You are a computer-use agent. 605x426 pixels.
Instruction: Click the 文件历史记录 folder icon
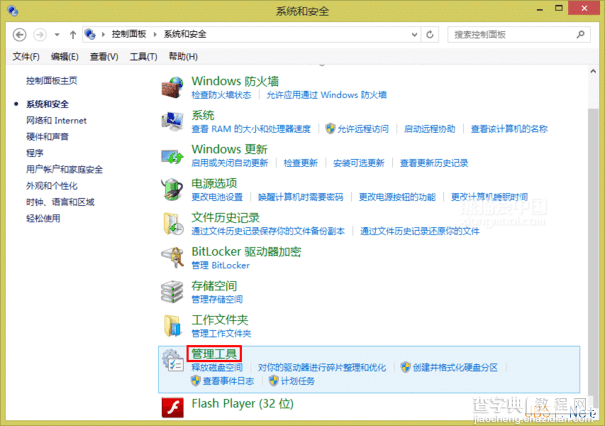[x=173, y=223]
